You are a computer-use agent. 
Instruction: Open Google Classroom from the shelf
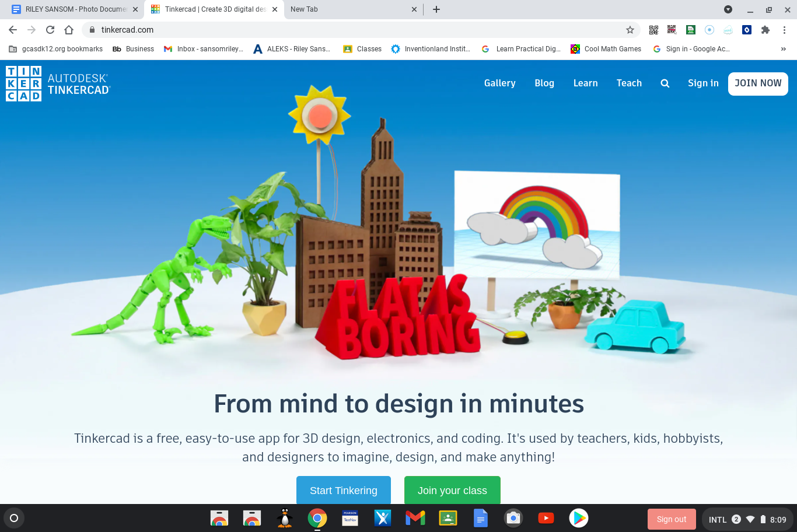tap(448, 518)
